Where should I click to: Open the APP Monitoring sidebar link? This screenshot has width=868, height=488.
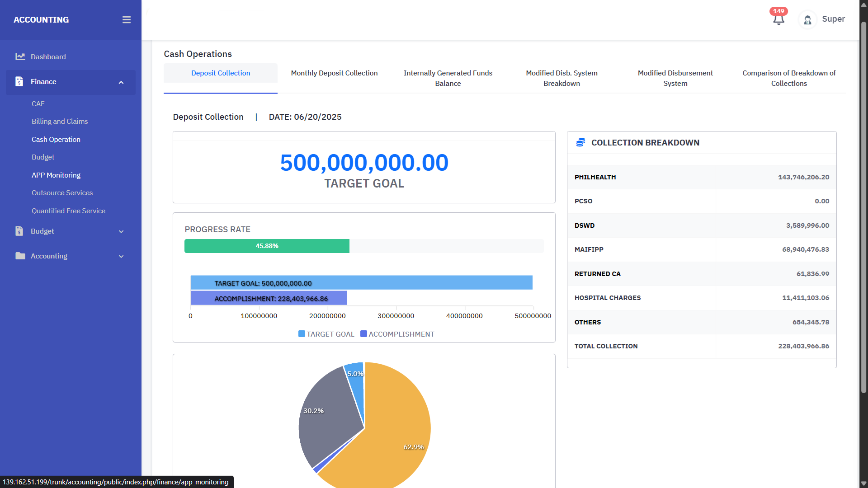[56, 175]
